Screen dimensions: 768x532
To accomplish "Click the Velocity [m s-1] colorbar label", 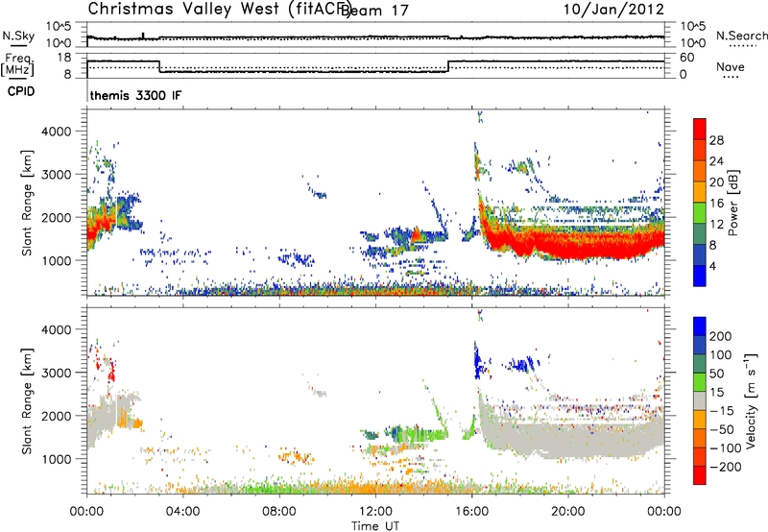I will click(750, 400).
